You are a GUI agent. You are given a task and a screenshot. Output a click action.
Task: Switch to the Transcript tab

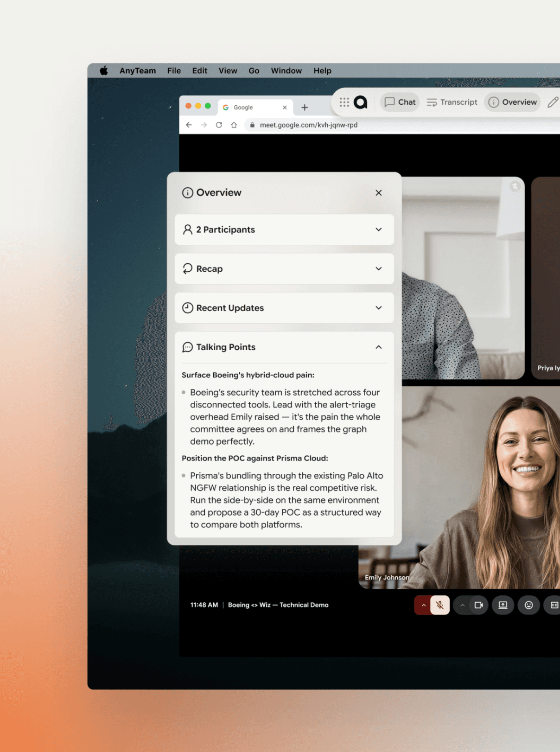[452, 102]
